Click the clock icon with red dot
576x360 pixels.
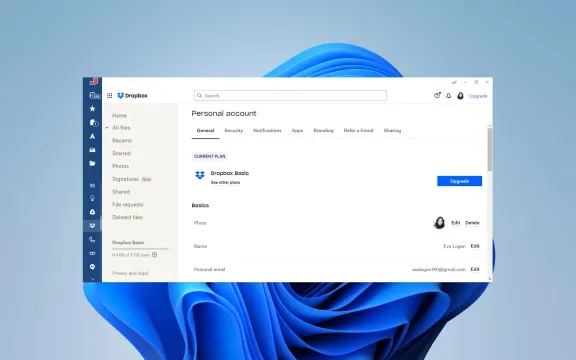point(437,96)
